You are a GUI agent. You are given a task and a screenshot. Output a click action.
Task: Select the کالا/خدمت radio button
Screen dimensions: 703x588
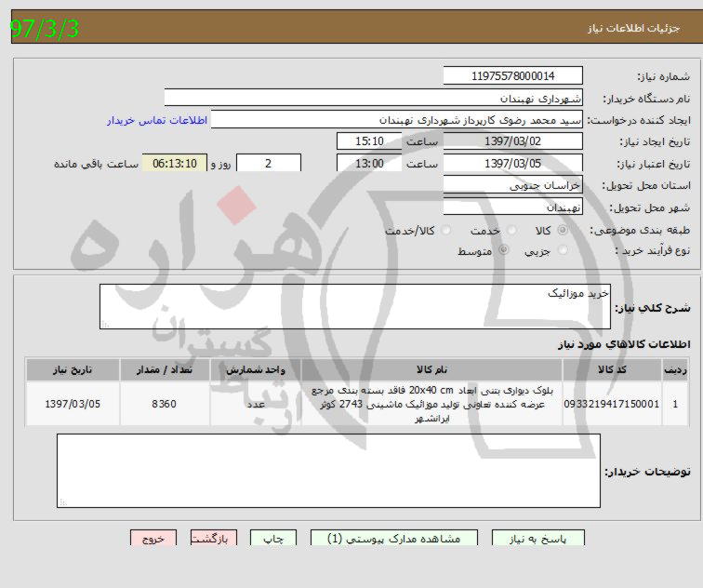tap(446, 231)
